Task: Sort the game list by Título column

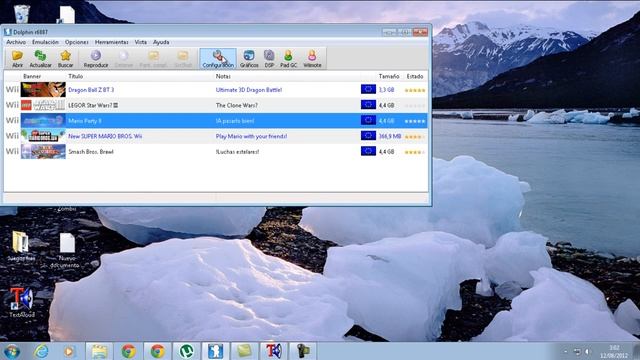Action: [x=76, y=76]
